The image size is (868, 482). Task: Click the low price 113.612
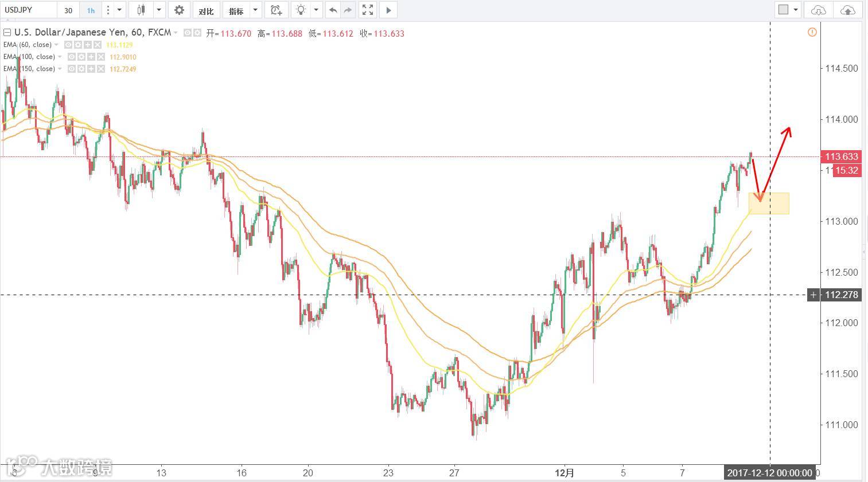[338, 33]
